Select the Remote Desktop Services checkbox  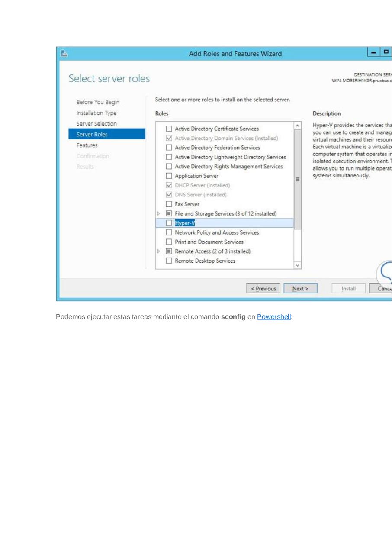[169, 261]
